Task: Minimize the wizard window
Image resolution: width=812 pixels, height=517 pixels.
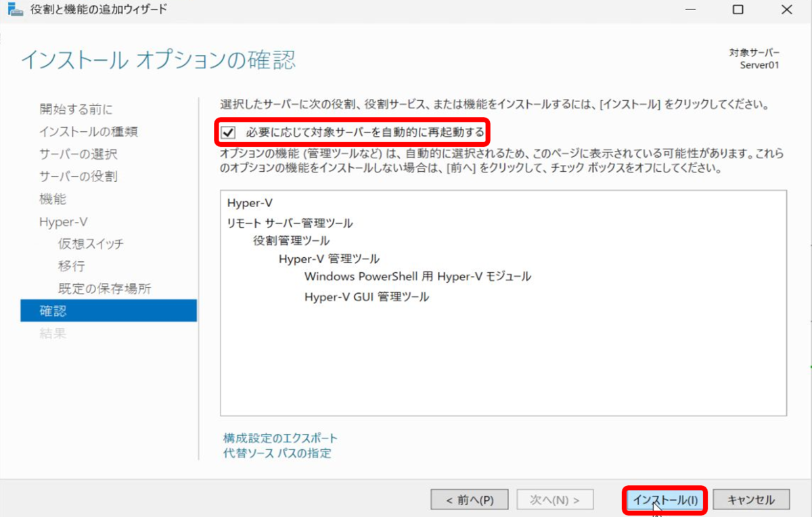Action: pos(689,9)
